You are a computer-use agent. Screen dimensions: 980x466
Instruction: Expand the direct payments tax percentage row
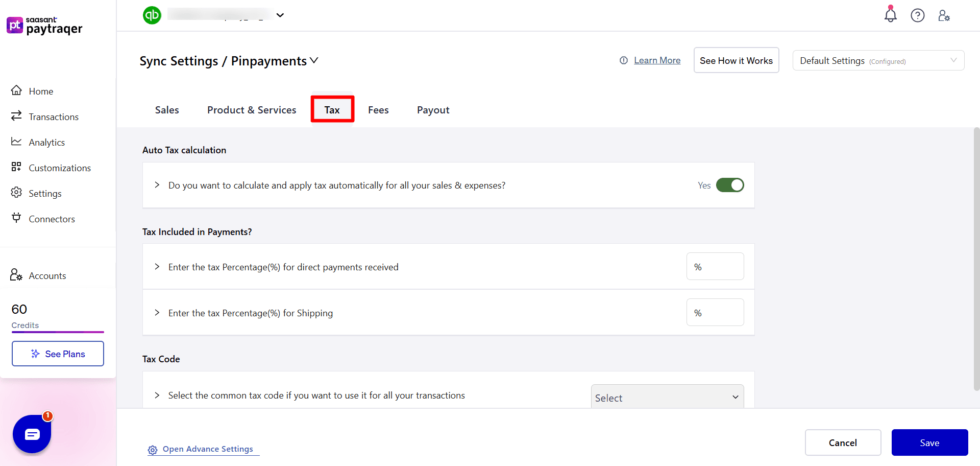pyautogui.click(x=157, y=267)
